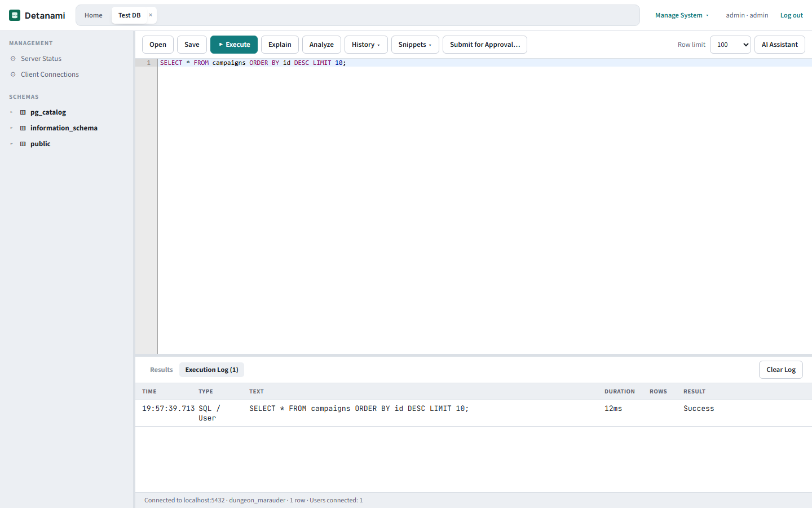Expand the information_schema tree arrow
812x508 pixels.
(x=11, y=128)
